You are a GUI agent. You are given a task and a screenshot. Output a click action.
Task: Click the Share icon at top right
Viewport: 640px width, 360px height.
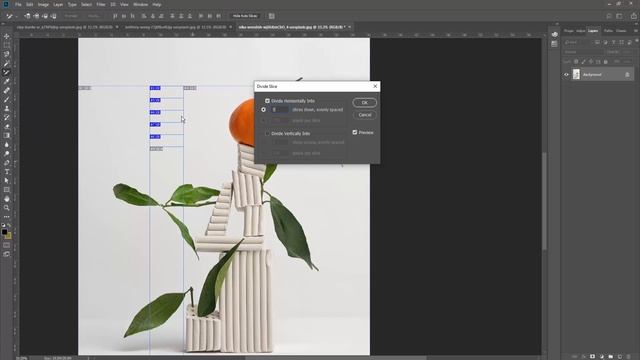pyautogui.click(x=633, y=16)
